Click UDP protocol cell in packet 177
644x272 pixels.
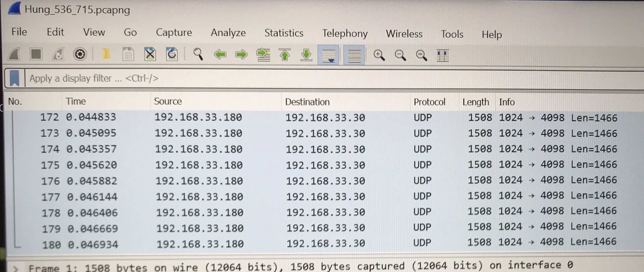pos(422,196)
